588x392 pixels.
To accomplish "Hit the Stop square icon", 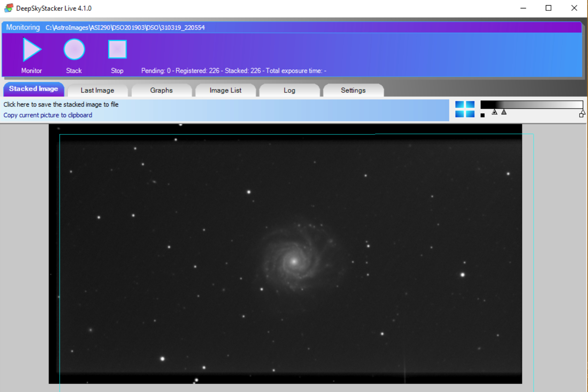I will pyautogui.click(x=117, y=49).
